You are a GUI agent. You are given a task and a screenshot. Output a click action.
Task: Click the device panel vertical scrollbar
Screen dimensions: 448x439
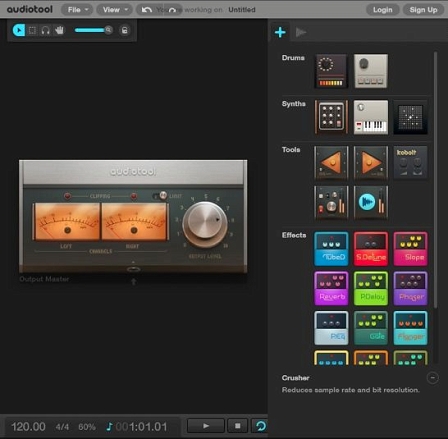pyautogui.click(x=435, y=180)
